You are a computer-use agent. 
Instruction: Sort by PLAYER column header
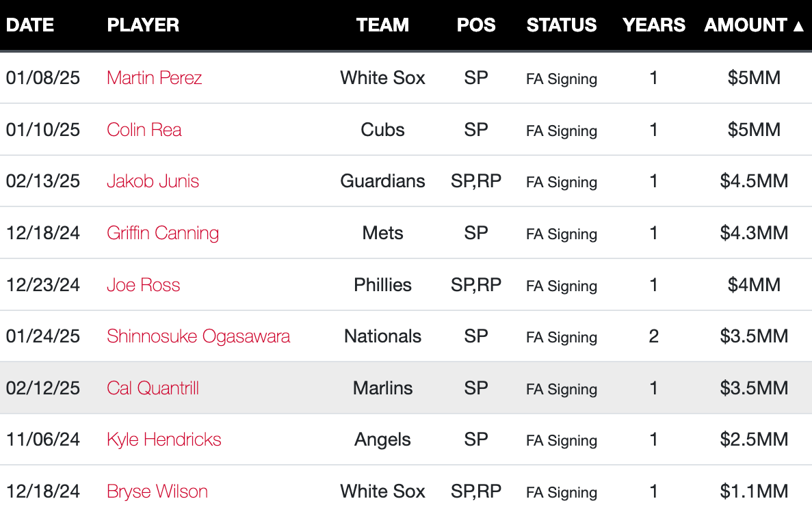click(x=143, y=25)
